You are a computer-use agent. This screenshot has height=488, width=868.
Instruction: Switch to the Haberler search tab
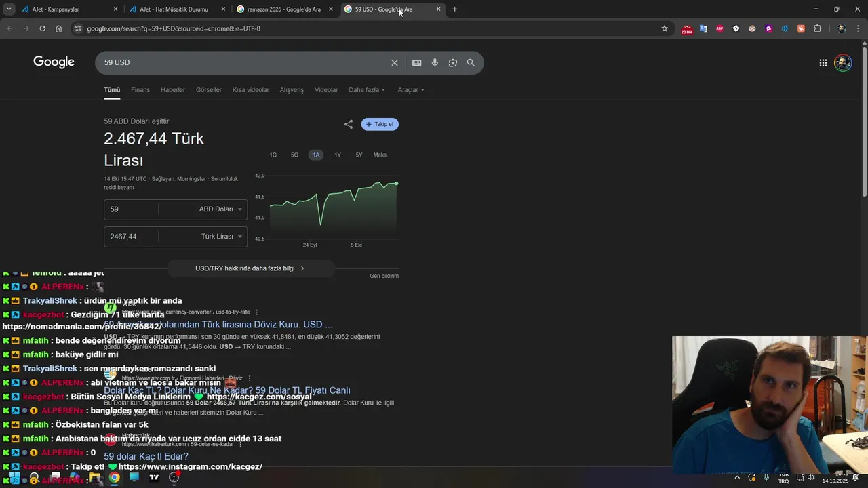click(x=173, y=90)
